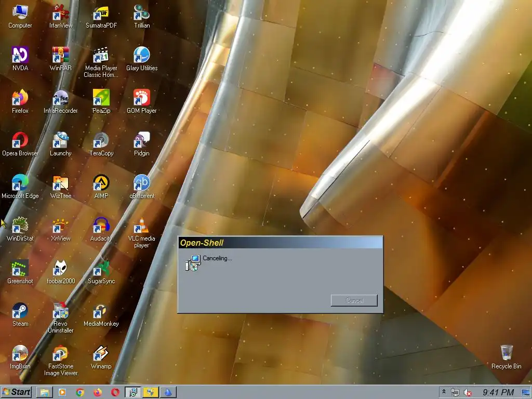Select FastStone Image Viewer icon
The height and width of the screenshot is (399, 532).
61,361
